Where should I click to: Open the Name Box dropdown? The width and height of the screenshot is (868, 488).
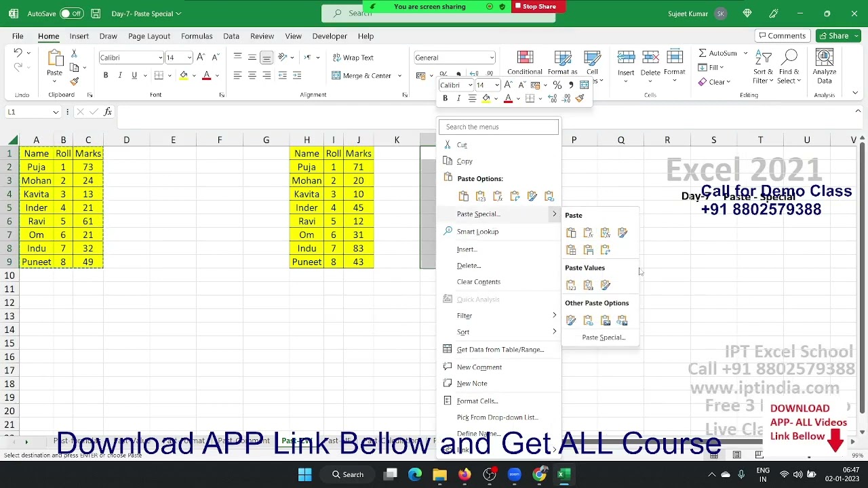(55, 112)
